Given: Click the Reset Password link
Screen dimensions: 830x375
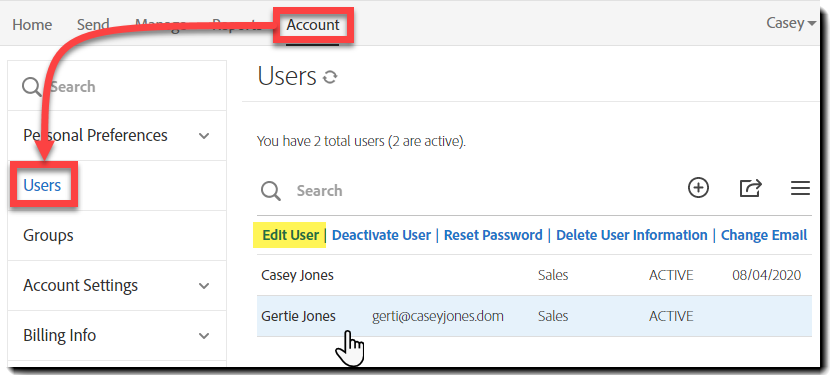Looking at the screenshot, I should [x=493, y=235].
